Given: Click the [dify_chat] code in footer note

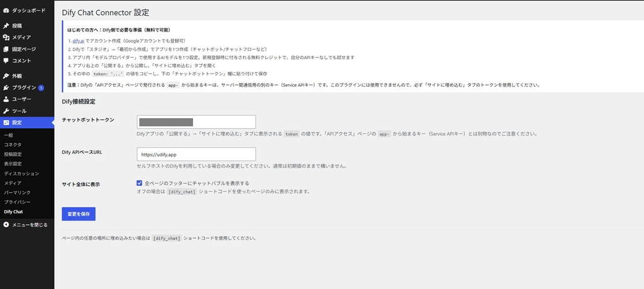Looking at the screenshot, I should [x=166, y=238].
